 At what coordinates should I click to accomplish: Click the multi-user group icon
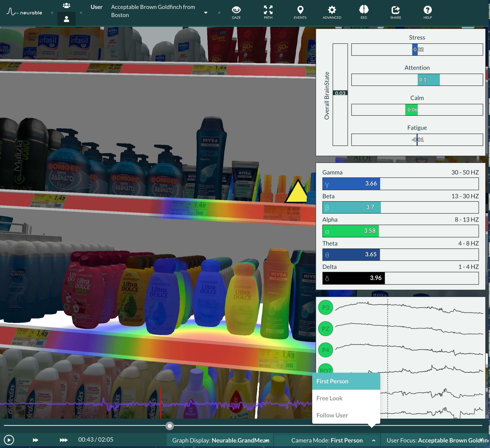[x=67, y=5]
